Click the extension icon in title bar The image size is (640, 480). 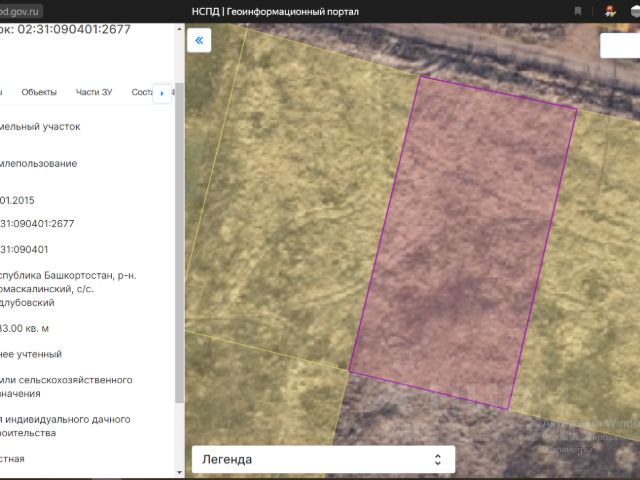(x=610, y=11)
